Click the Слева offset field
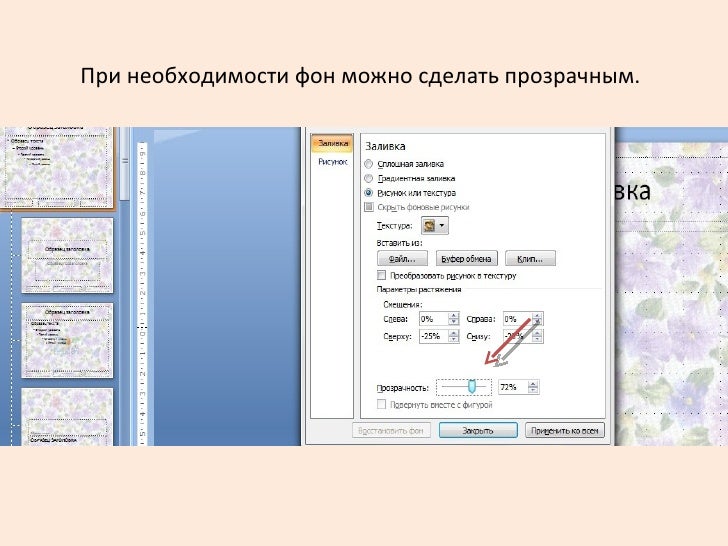This screenshot has width=728, height=546. tap(434, 319)
